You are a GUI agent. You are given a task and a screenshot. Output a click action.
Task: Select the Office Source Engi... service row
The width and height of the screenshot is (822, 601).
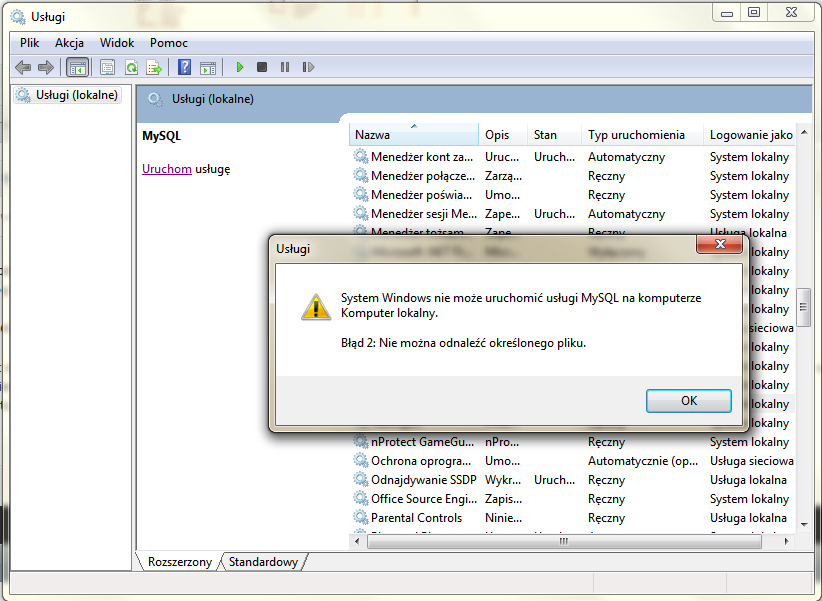pyautogui.click(x=572, y=498)
